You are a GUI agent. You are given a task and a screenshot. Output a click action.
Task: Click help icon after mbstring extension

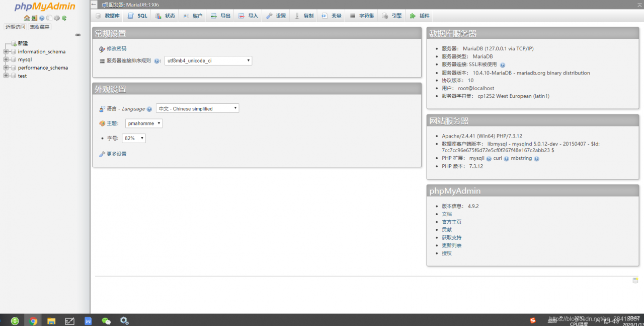pos(536,159)
